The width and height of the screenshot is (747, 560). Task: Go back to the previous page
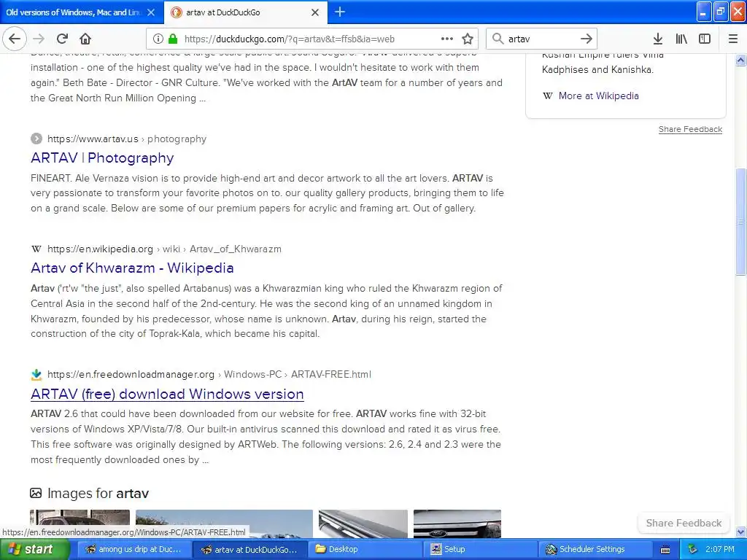point(15,39)
